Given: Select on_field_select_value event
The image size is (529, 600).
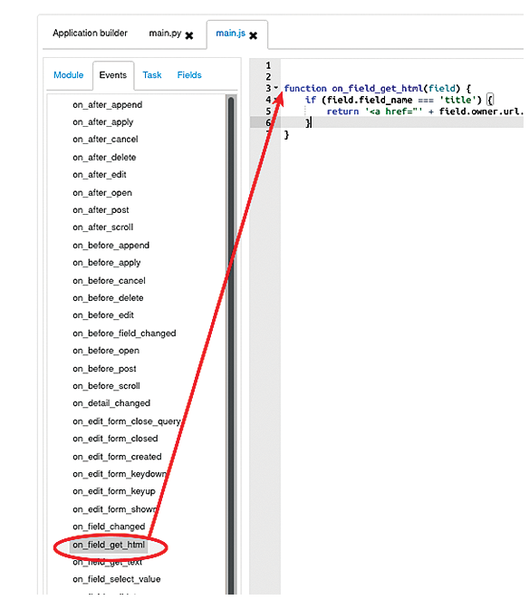Looking at the screenshot, I should (x=117, y=580).
